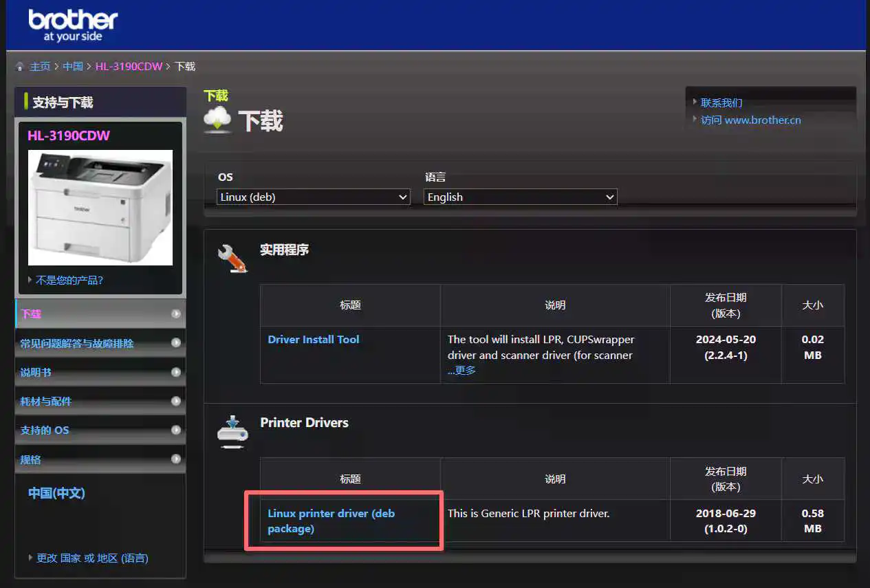Open Linux printer driver (deb package) link
Screen dimensions: 870x588
pos(331,521)
